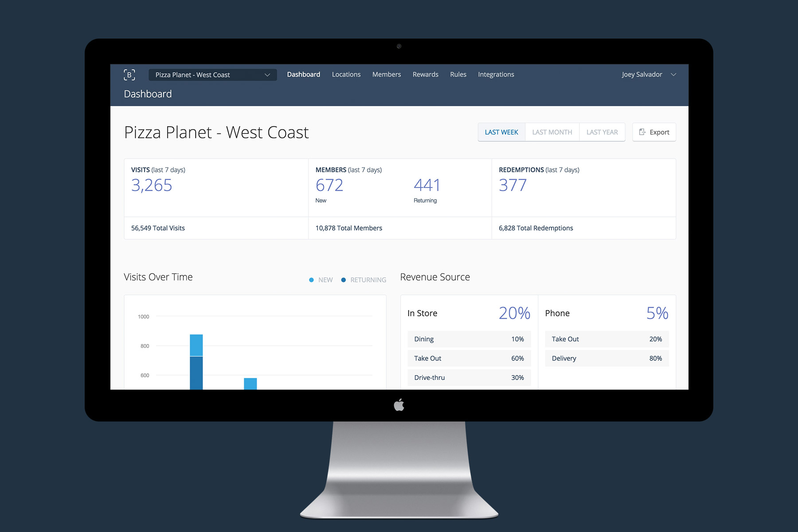
Task: Open the Rules page
Action: [458, 74]
